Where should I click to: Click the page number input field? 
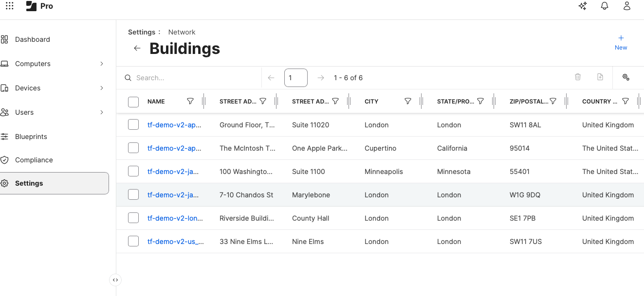(295, 77)
